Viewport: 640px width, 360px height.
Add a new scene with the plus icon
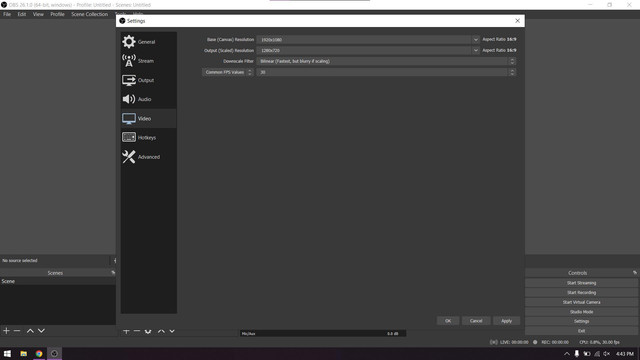[x=6, y=331]
